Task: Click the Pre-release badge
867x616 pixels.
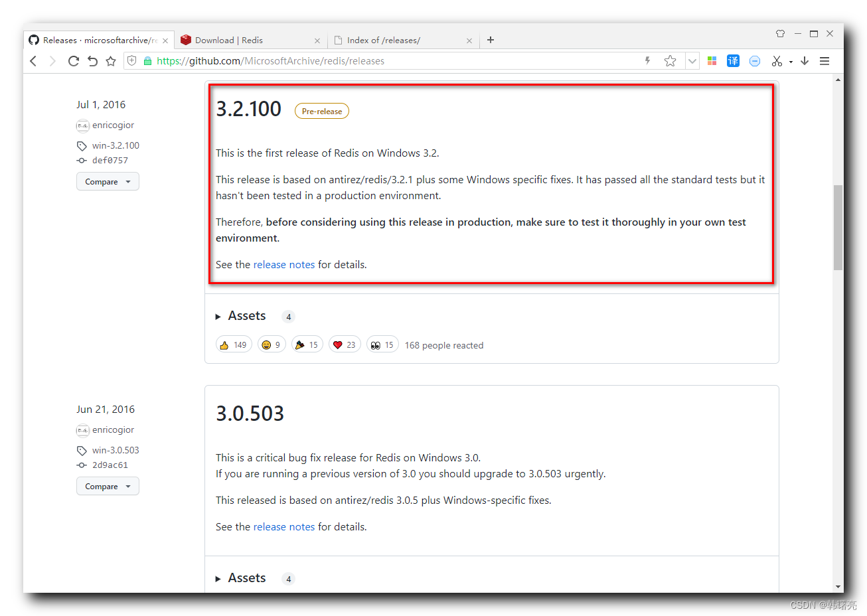Action: pos(322,112)
